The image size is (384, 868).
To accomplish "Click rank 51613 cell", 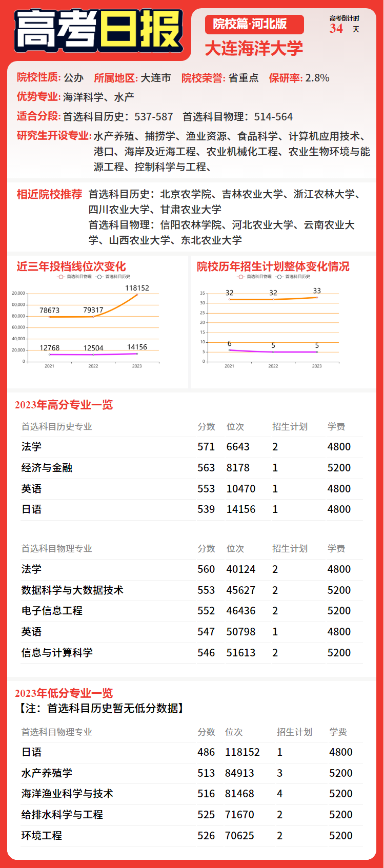I will 241,653.
